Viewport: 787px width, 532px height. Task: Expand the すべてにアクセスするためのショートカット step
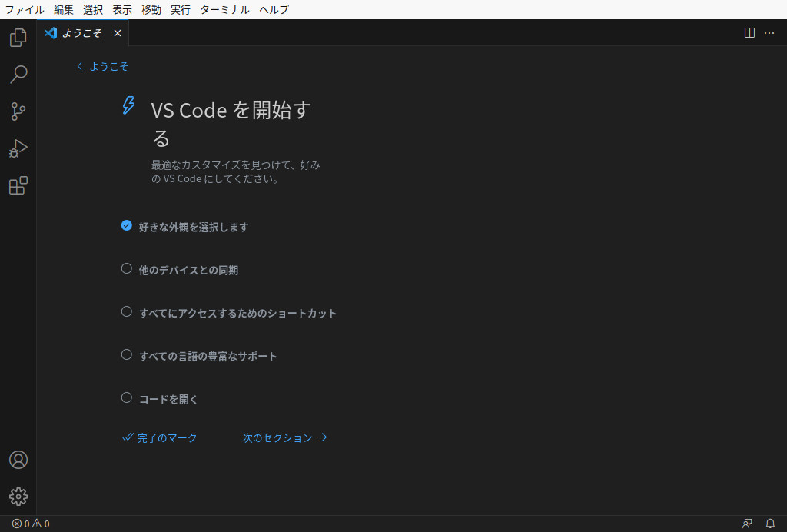tap(238, 314)
